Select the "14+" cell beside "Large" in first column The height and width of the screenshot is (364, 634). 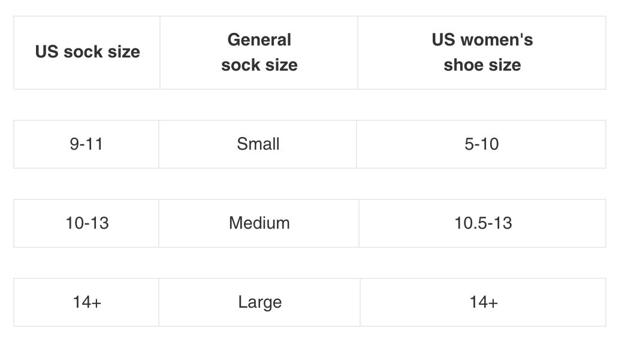click(87, 302)
